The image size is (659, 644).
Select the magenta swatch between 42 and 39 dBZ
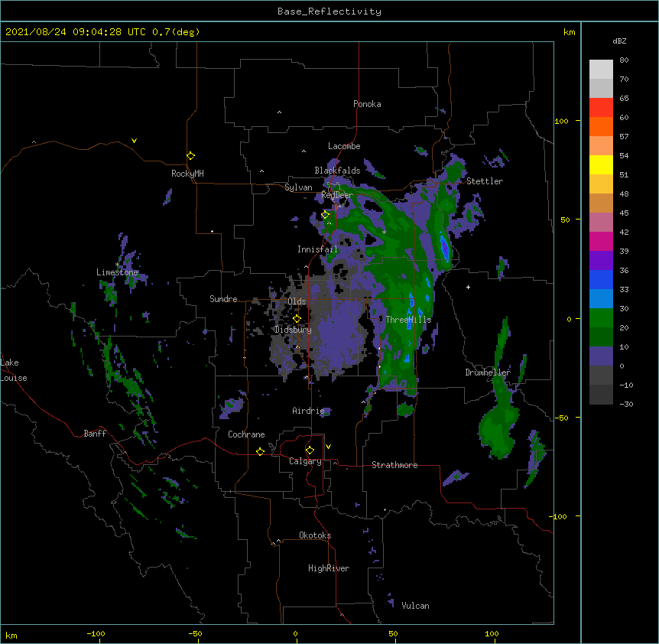601,241
